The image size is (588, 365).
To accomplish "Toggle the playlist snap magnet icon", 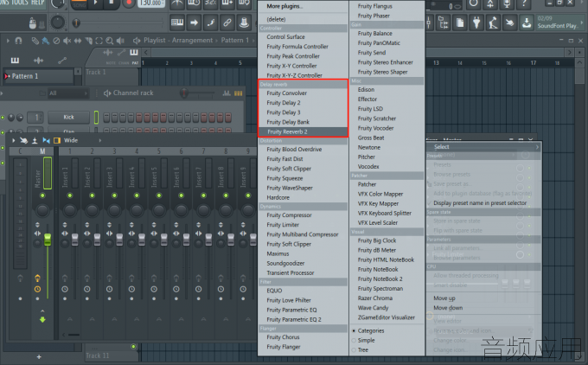I will point(18,41).
